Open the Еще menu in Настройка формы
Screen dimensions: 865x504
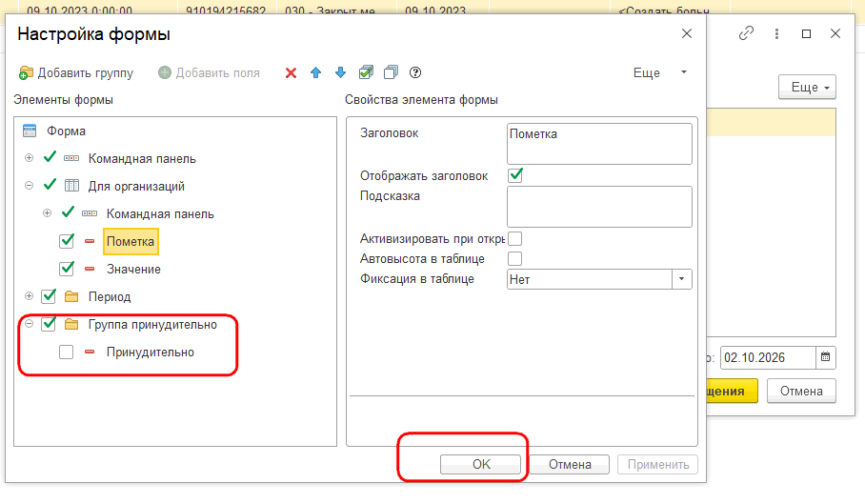pos(660,72)
